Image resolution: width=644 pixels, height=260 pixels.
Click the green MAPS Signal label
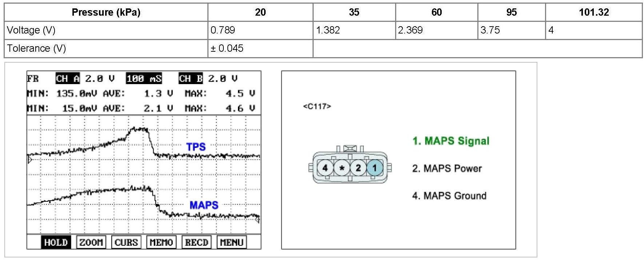451,141
